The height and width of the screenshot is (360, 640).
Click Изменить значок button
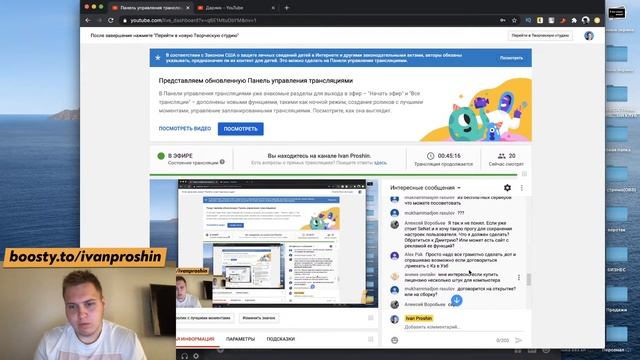click(258, 318)
